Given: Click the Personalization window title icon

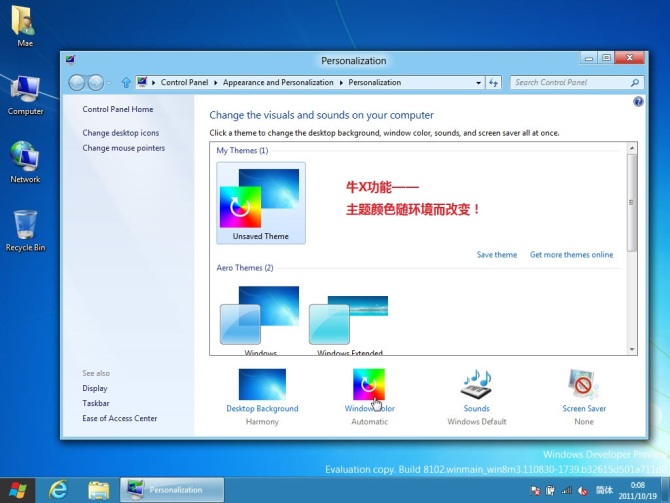Looking at the screenshot, I should pyautogui.click(x=71, y=60).
